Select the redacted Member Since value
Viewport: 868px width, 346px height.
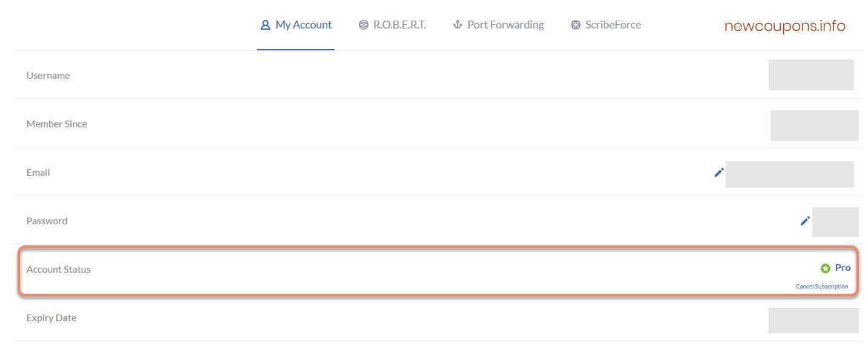(x=814, y=125)
